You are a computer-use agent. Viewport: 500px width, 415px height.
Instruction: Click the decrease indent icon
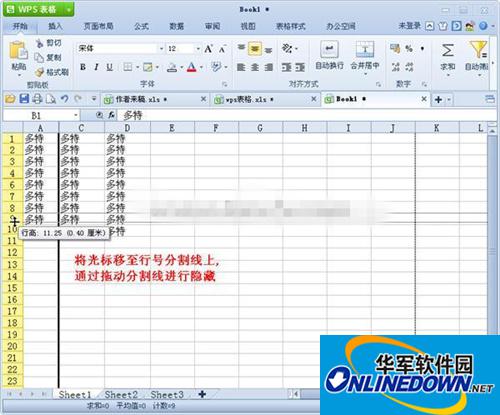pyautogui.click(x=286, y=68)
